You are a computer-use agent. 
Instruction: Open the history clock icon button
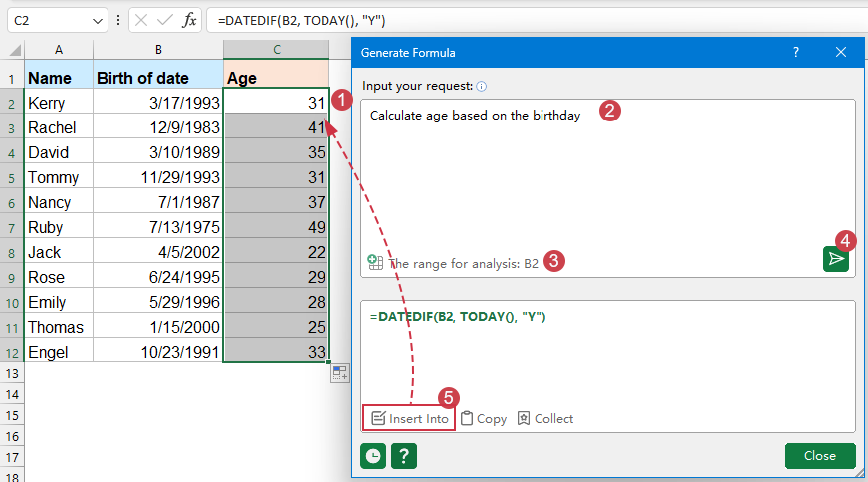pyautogui.click(x=373, y=455)
